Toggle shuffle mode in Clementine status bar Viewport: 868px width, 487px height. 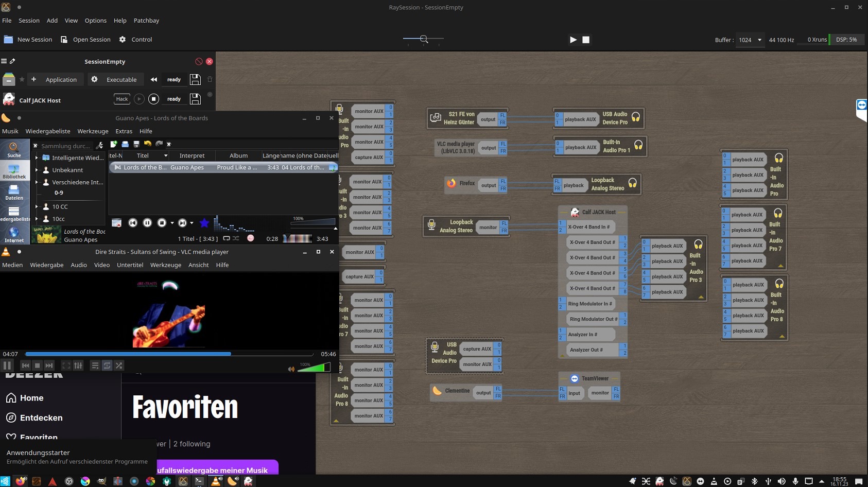tap(236, 238)
